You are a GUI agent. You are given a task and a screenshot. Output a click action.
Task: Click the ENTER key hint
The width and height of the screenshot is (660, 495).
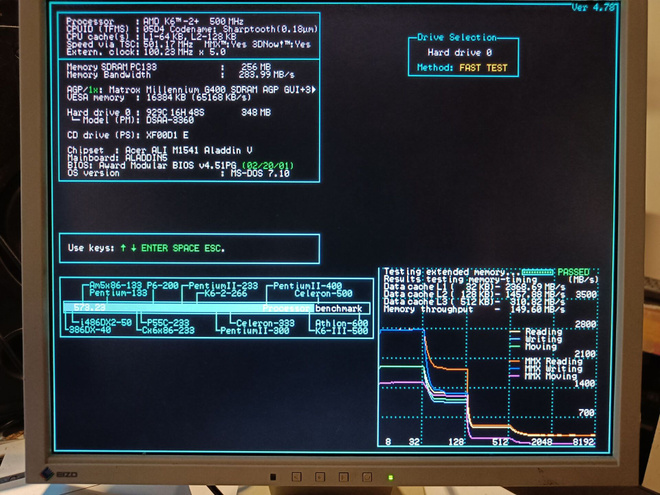tap(154, 248)
